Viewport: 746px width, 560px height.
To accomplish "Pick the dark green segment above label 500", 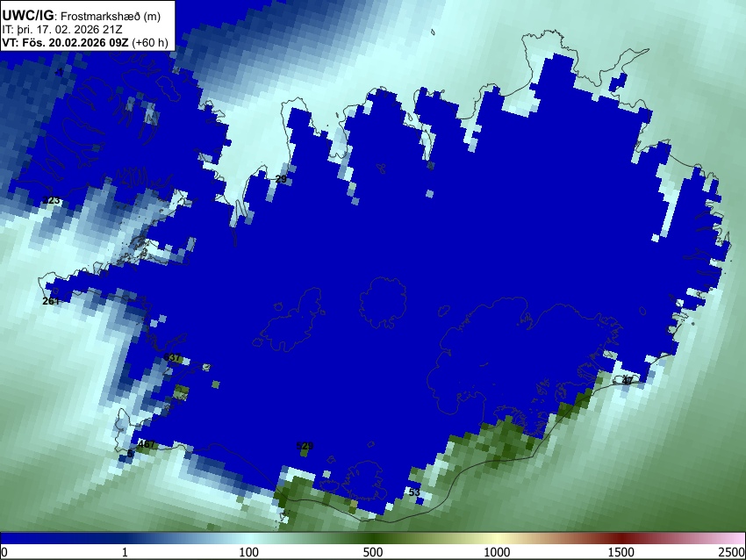I will tap(373, 538).
